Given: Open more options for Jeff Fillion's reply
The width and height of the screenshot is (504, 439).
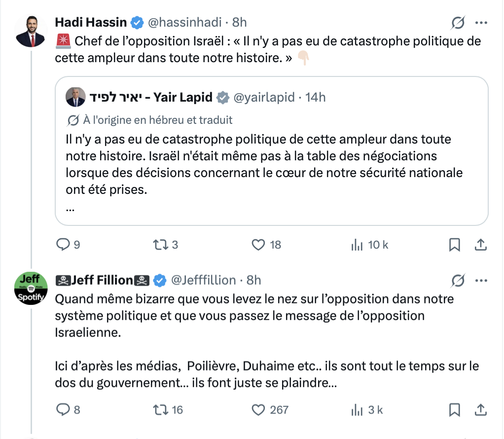Looking at the screenshot, I should (x=481, y=281).
